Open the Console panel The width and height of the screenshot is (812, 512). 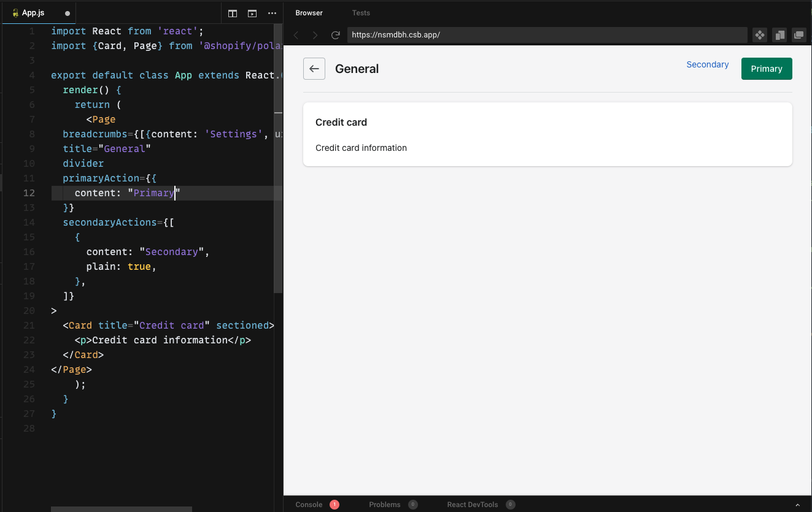(x=309, y=505)
